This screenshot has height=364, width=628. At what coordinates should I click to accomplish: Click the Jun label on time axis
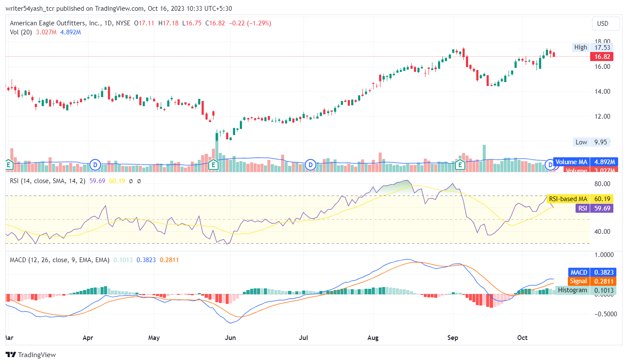[x=230, y=338]
